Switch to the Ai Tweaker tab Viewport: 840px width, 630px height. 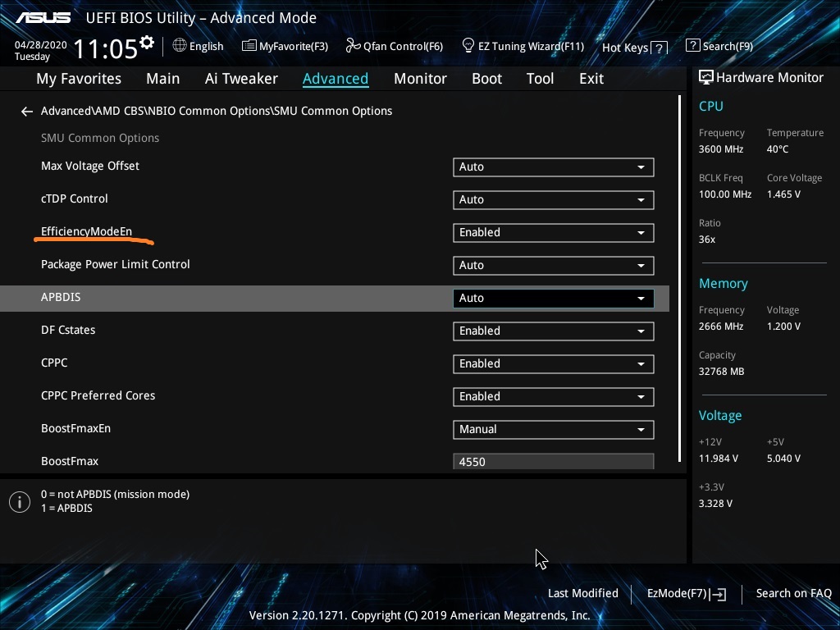(x=241, y=79)
